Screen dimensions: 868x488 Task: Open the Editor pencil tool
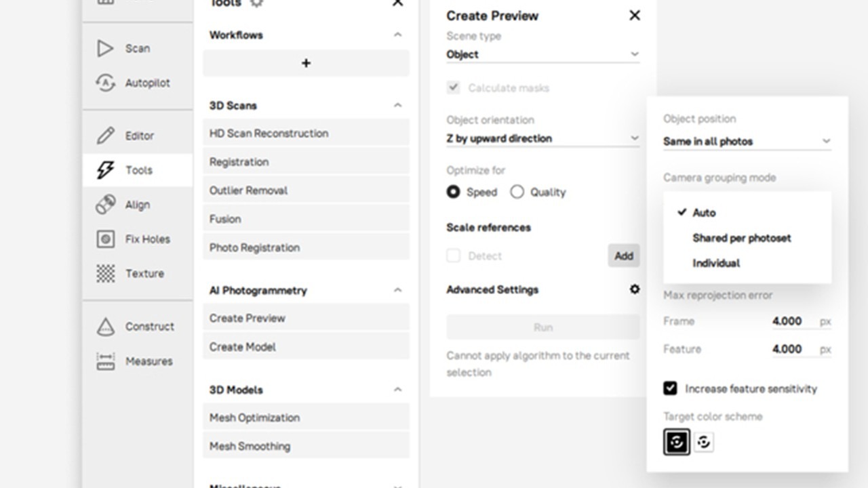coord(105,136)
